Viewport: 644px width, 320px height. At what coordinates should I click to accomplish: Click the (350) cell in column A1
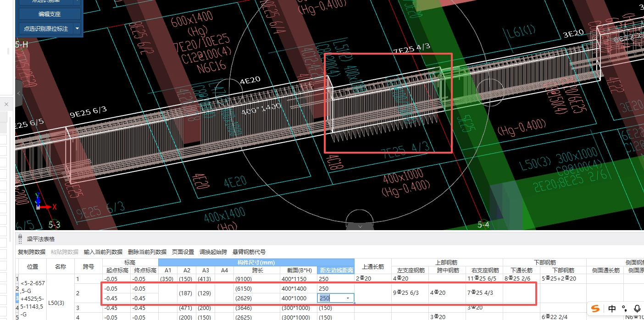click(x=168, y=279)
